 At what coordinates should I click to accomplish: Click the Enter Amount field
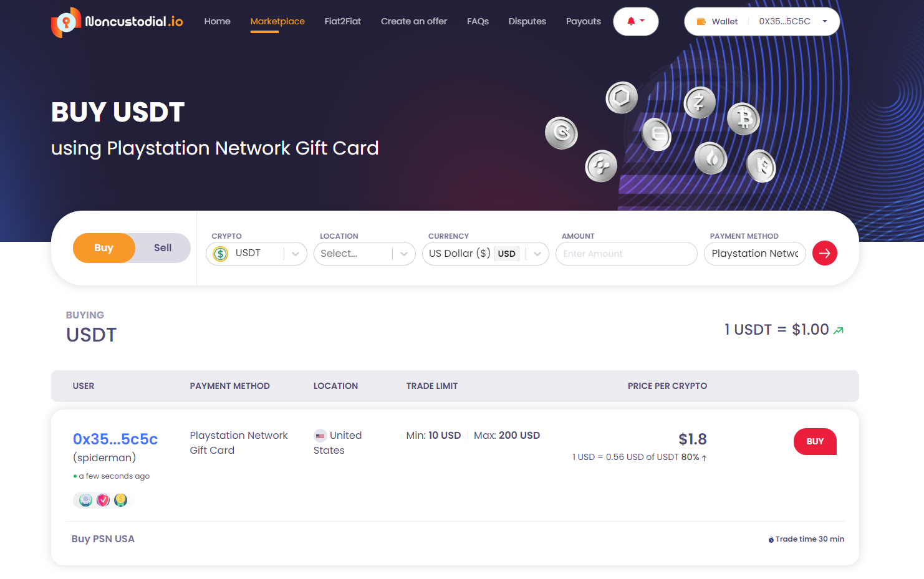click(626, 254)
